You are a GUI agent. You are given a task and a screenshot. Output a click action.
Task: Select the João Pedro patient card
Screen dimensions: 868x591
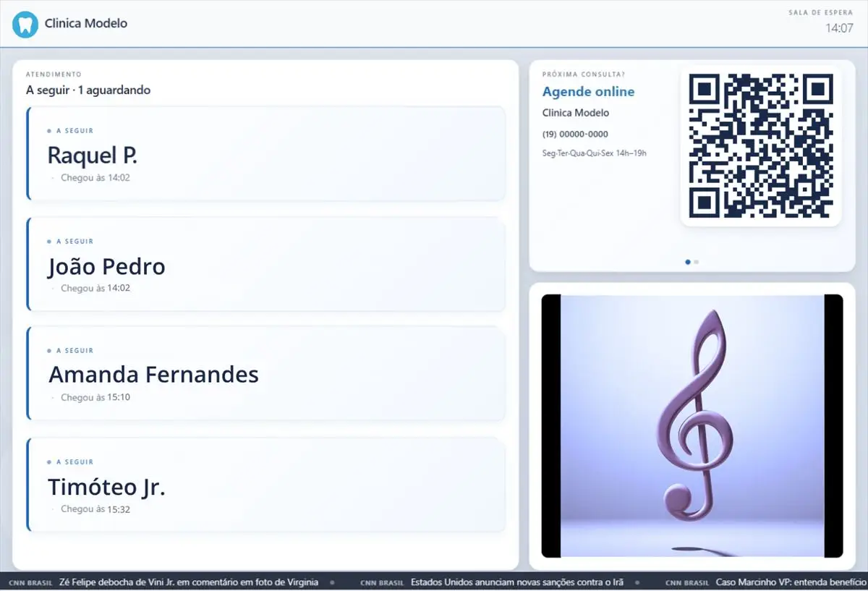(266, 264)
